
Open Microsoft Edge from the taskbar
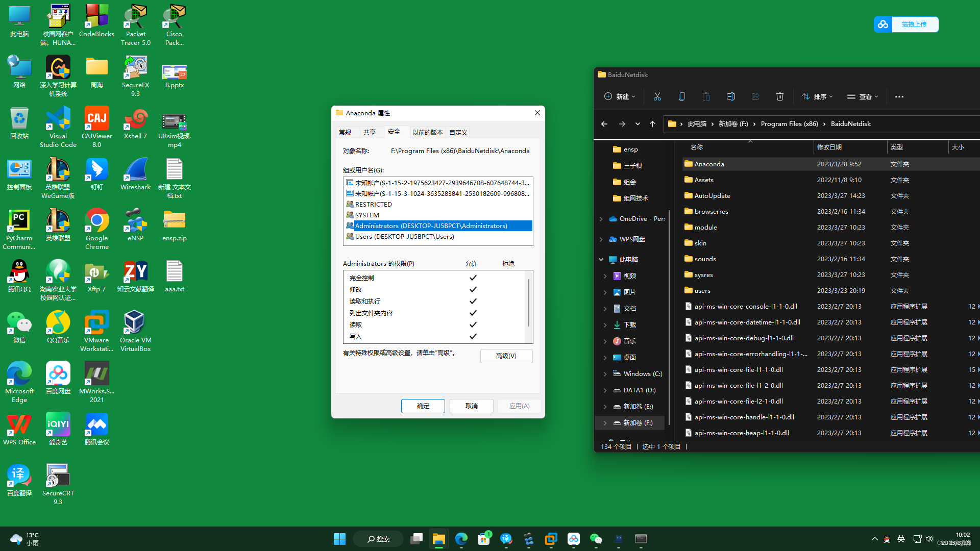coord(461,539)
